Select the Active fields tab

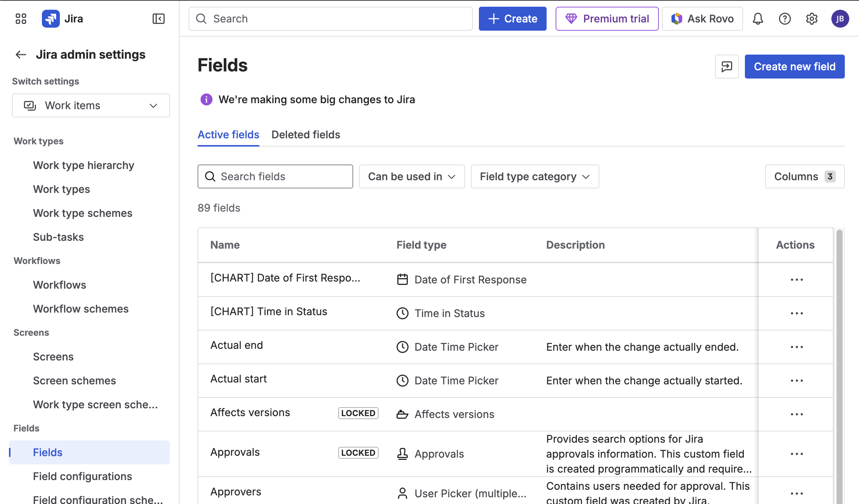tap(228, 135)
